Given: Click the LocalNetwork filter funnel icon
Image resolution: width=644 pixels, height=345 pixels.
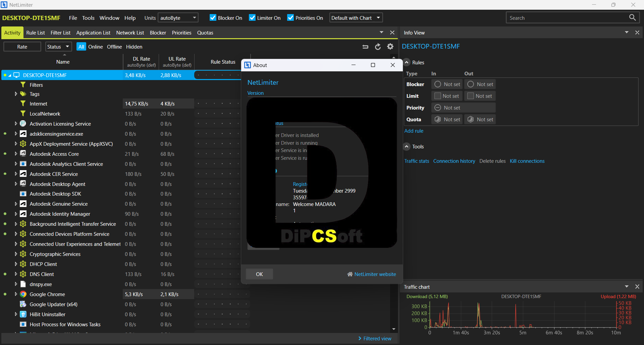Looking at the screenshot, I should click(23, 114).
